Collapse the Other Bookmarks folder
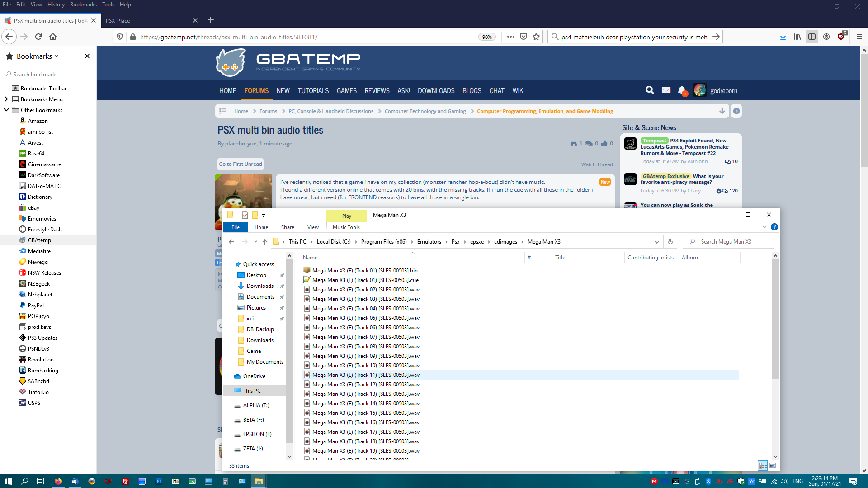The image size is (868, 488). [x=6, y=110]
